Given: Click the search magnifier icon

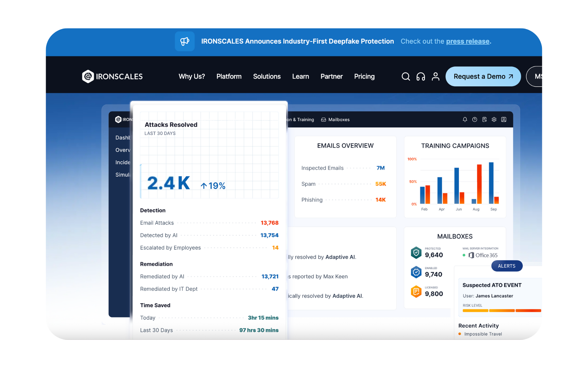Looking at the screenshot, I should point(405,76).
